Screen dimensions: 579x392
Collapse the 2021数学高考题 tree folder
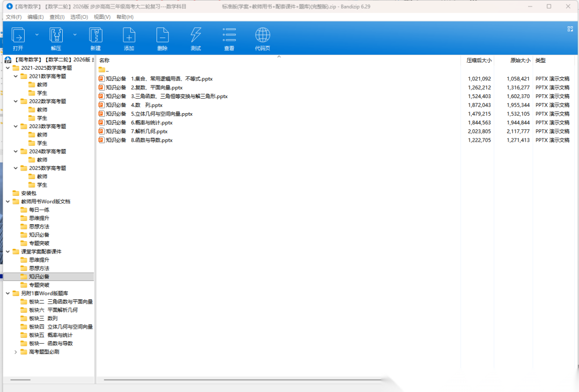click(x=16, y=76)
